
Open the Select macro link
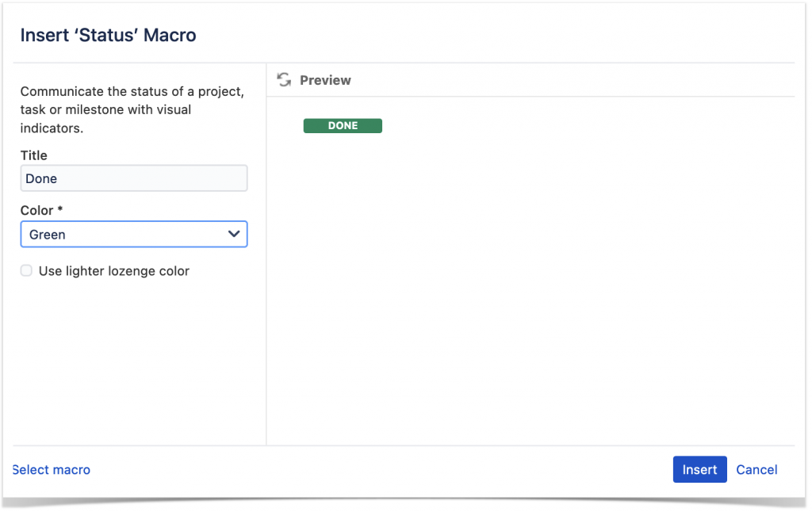tap(52, 469)
